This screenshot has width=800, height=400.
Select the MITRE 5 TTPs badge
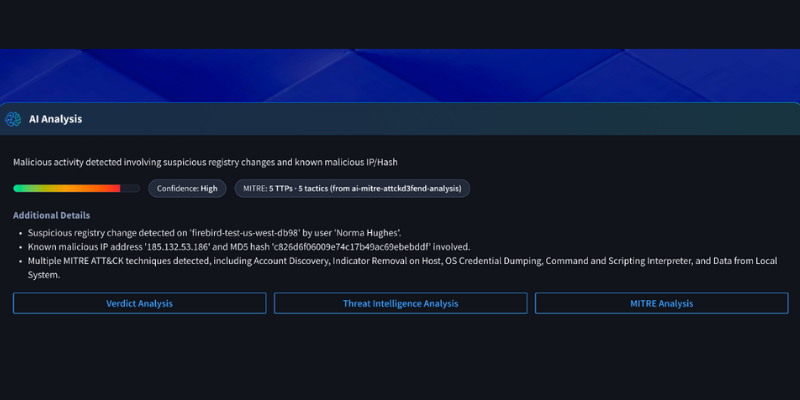[x=352, y=188]
